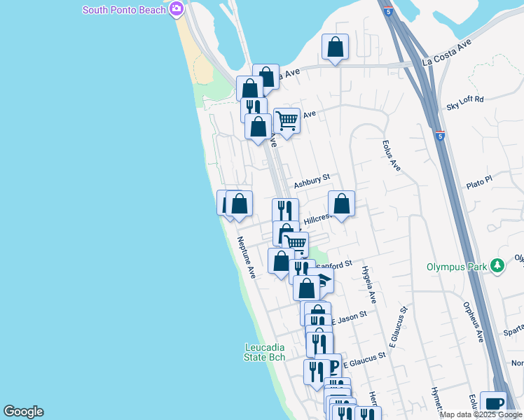The width and height of the screenshot is (524, 420).
Task: Click the Interstate 5 shield at top of map
Action: pyautogui.click(x=388, y=12)
